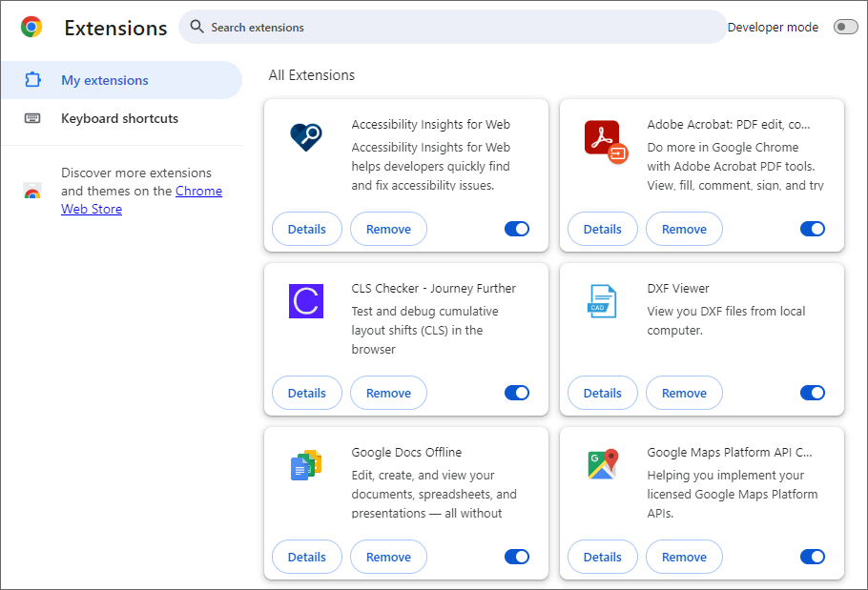Click the Adobe Acrobat PDF icon

coord(606,142)
